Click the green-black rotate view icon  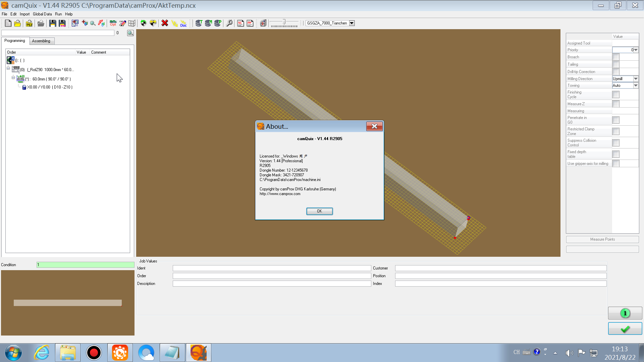(144, 23)
